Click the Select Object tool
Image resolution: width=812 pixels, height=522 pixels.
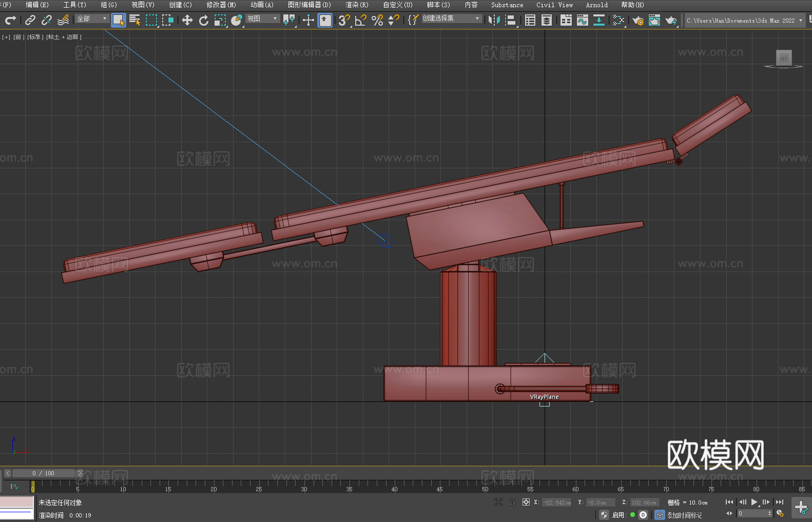click(x=119, y=20)
